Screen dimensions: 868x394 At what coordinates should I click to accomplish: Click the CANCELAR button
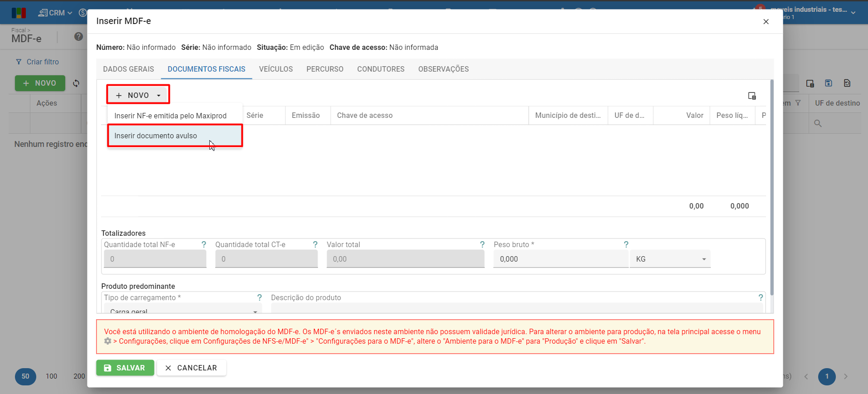192,368
